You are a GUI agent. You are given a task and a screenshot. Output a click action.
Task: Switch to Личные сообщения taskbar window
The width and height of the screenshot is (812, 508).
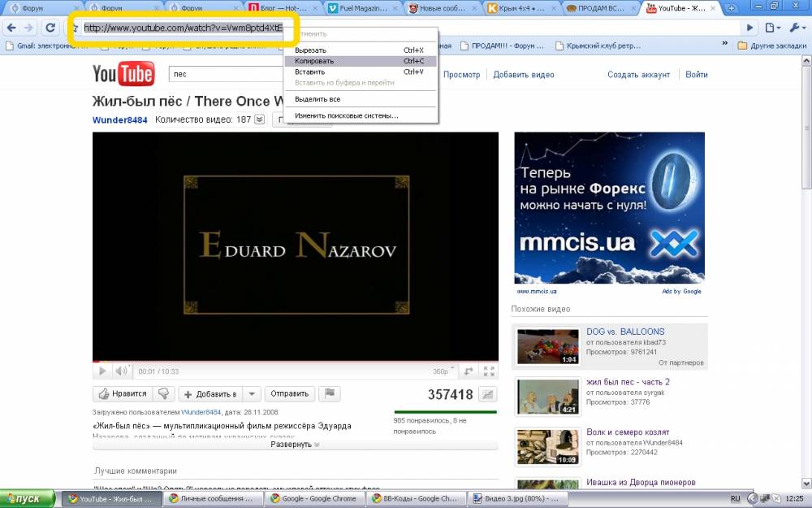tap(212, 499)
